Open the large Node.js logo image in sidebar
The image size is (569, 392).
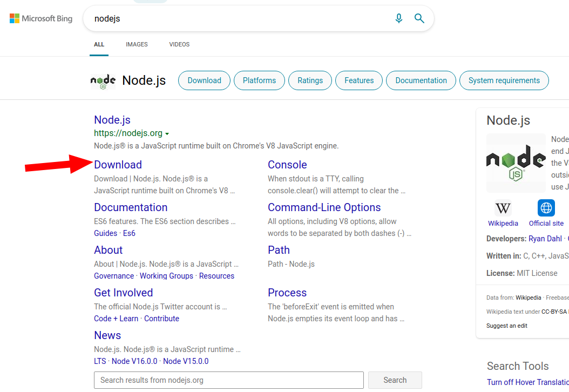coord(516,163)
